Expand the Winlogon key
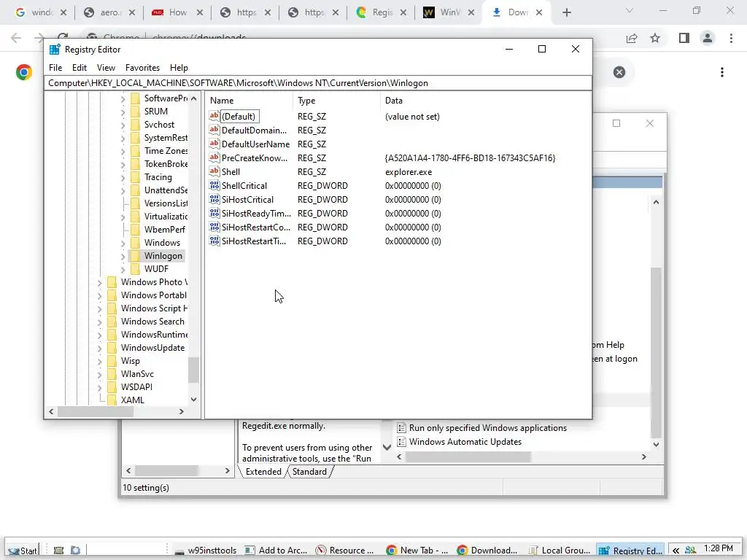 pyautogui.click(x=123, y=256)
